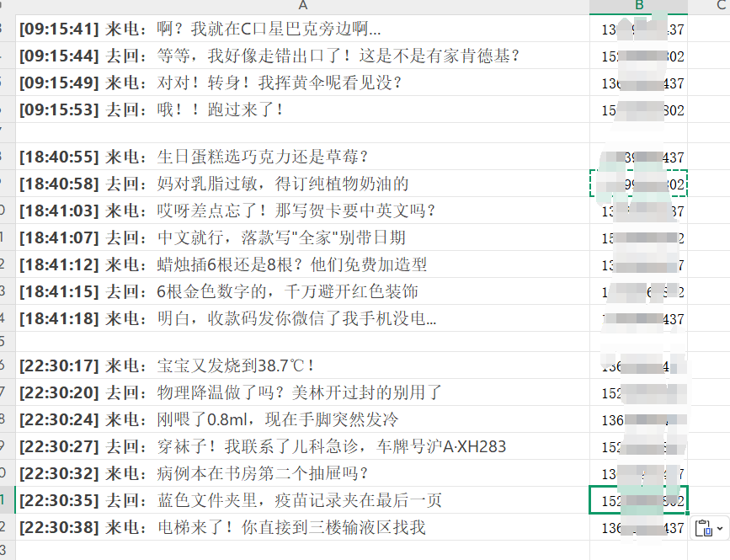Image resolution: width=730 pixels, height=560 pixels.
Task: Select the 22:30:17 fever 38.7℃ message cell
Action: click(302, 365)
